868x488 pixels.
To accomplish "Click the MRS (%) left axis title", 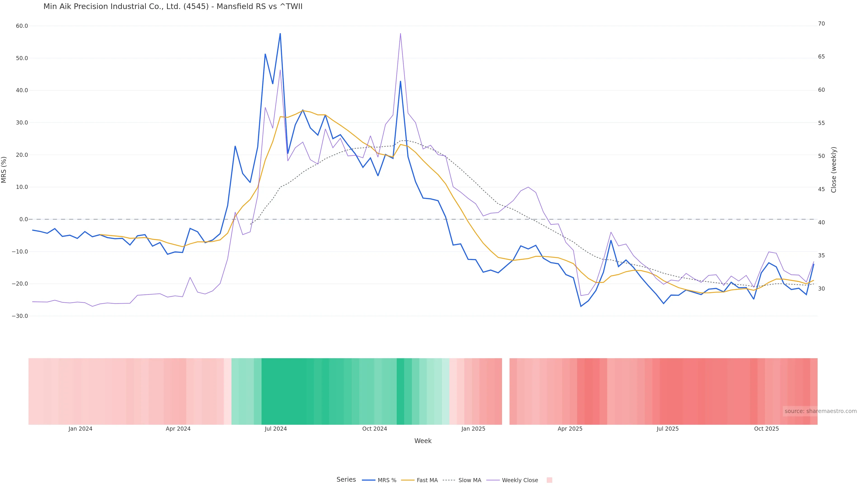I will 4,169.
